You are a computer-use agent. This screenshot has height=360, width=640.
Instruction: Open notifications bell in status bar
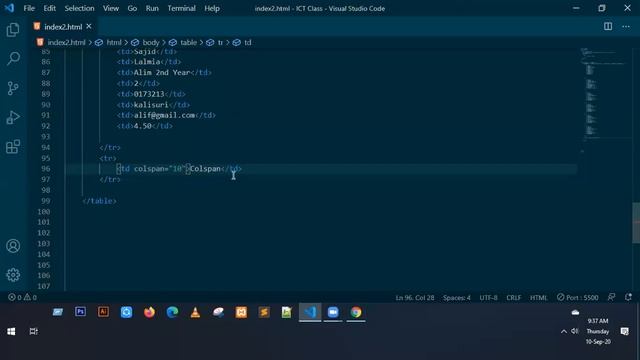(628, 297)
